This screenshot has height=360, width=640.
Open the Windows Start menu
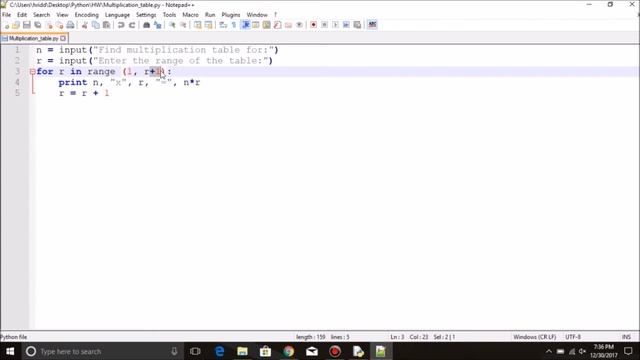10,351
